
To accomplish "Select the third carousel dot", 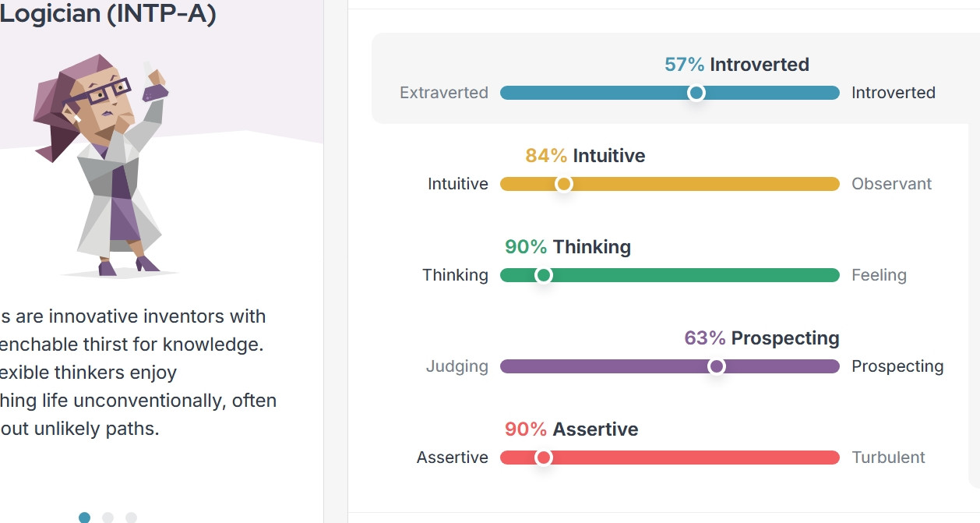I will click(131, 518).
